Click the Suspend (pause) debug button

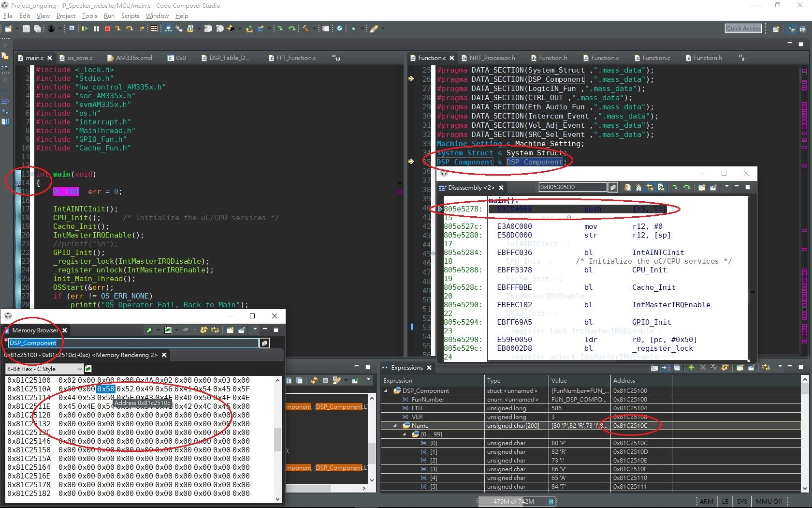pos(97,29)
